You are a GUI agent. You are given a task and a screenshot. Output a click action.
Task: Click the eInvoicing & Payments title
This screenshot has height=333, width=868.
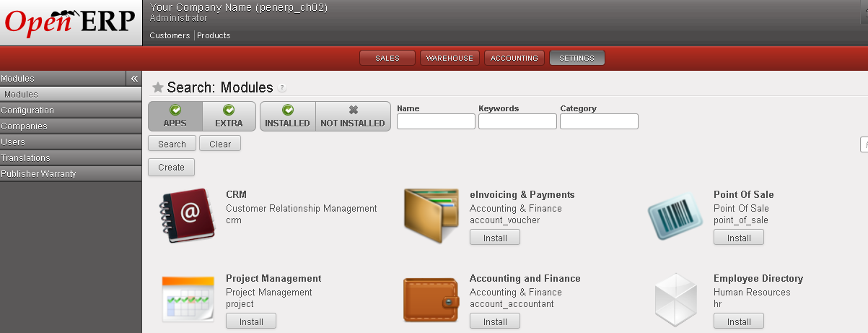pyautogui.click(x=522, y=194)
